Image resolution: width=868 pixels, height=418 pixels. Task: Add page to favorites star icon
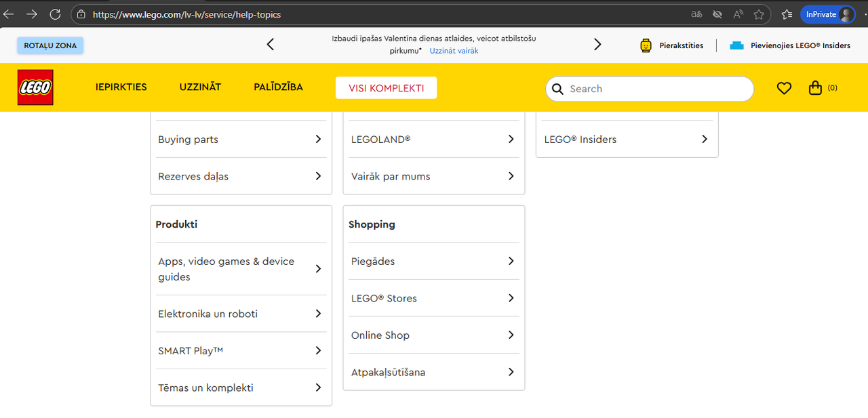click(759, 14)
